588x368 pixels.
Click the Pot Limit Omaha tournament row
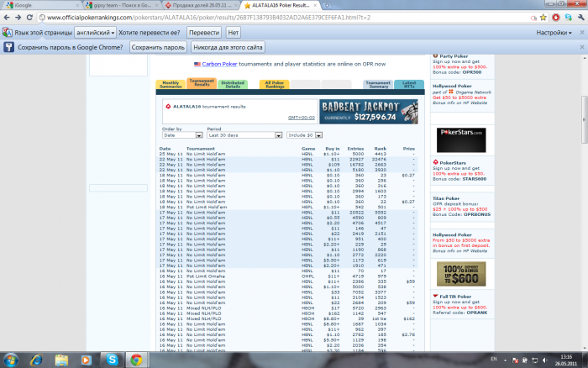[x=287, y=276]
